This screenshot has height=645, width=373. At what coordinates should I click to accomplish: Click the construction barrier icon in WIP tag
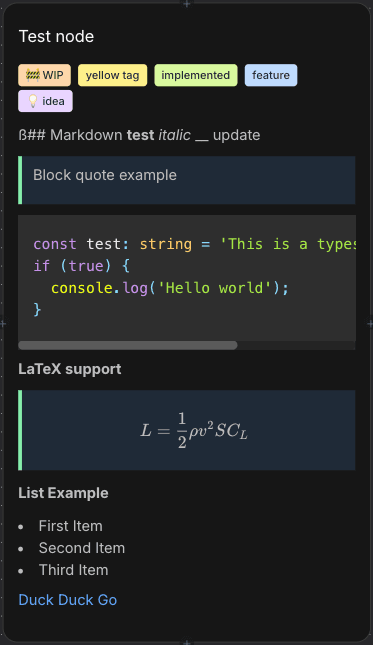click(32, 75)
